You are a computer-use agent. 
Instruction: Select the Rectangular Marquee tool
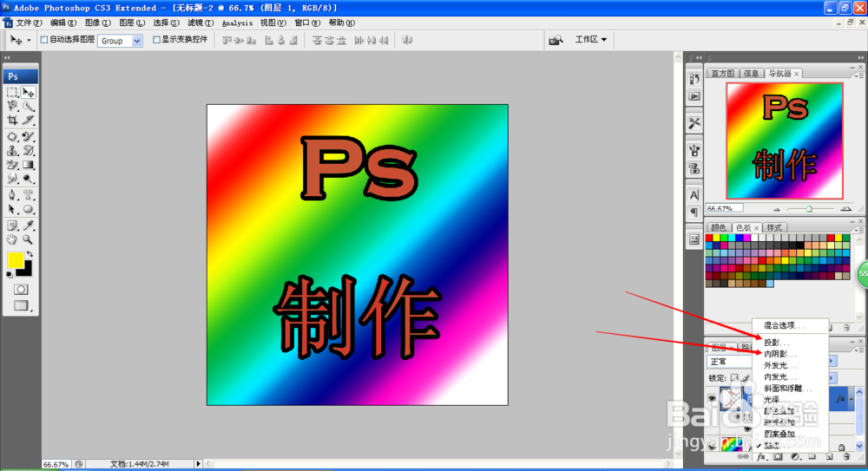pyautogui.click(x=12, y=93)
